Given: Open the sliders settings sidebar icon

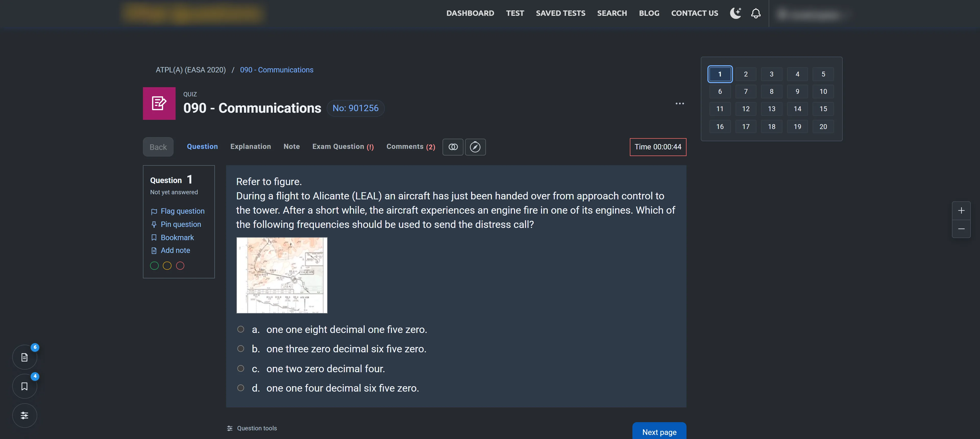Looking at the screenshot, I should pos(24,416).
